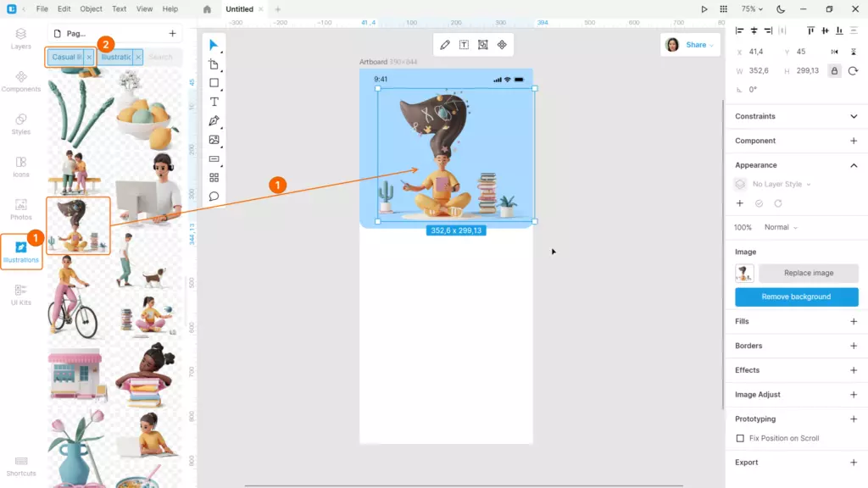Open the Photos library panel

[21, 209]
